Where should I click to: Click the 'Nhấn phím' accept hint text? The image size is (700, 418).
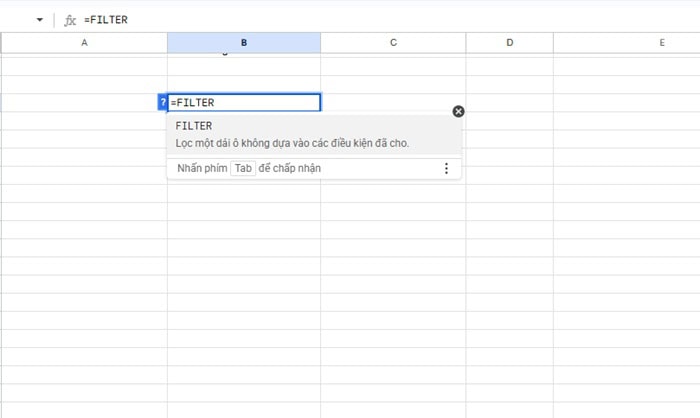click(x=201, y=169)
